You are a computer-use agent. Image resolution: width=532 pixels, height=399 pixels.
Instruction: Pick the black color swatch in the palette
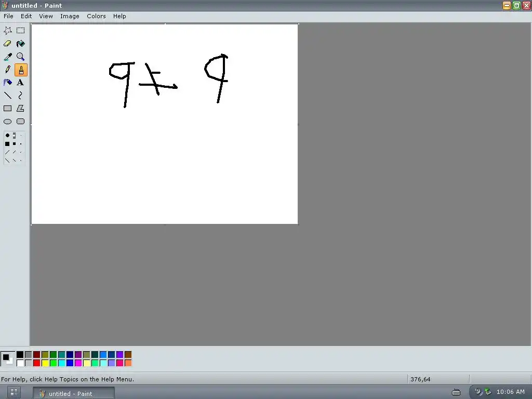(x=20, y=355)
